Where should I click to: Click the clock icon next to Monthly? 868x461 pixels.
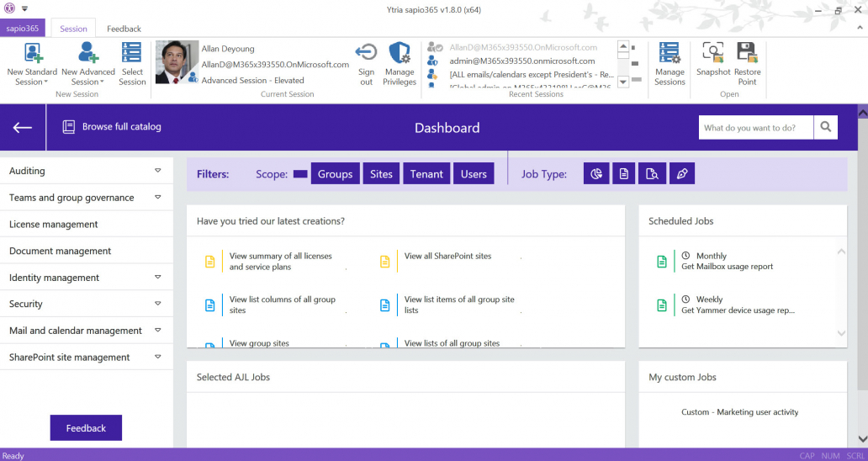pos(685,256)
